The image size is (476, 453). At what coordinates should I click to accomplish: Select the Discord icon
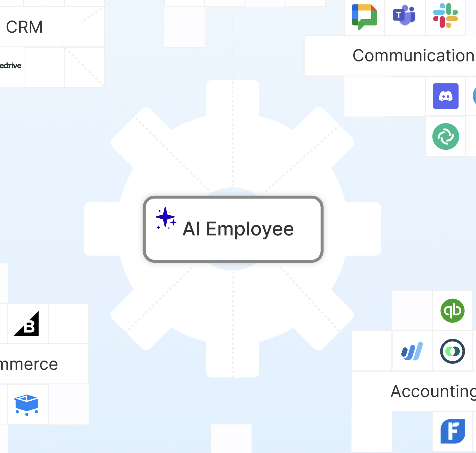coord(446,96)
